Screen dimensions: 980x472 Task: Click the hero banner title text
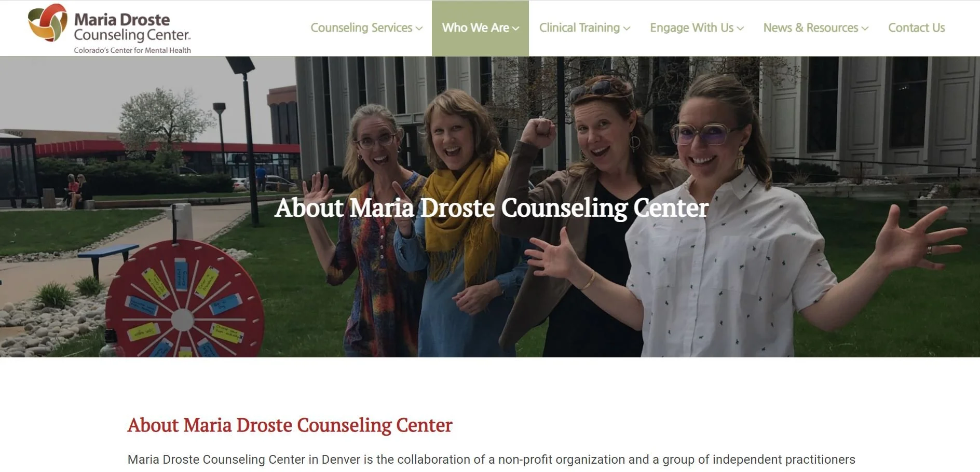click(x=492, y=208)
